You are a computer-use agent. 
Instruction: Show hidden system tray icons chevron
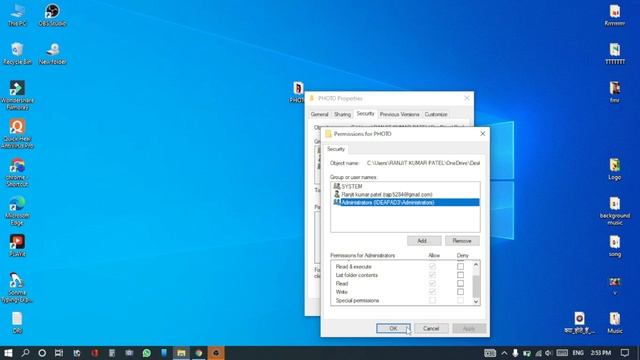click(x=504, y=353)
